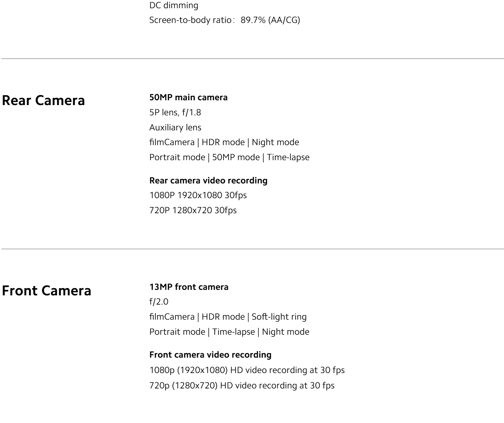Click the 'Soft-light ring' feature text
Viewport: 504px width, 423px height.
(x=279, y=317)
